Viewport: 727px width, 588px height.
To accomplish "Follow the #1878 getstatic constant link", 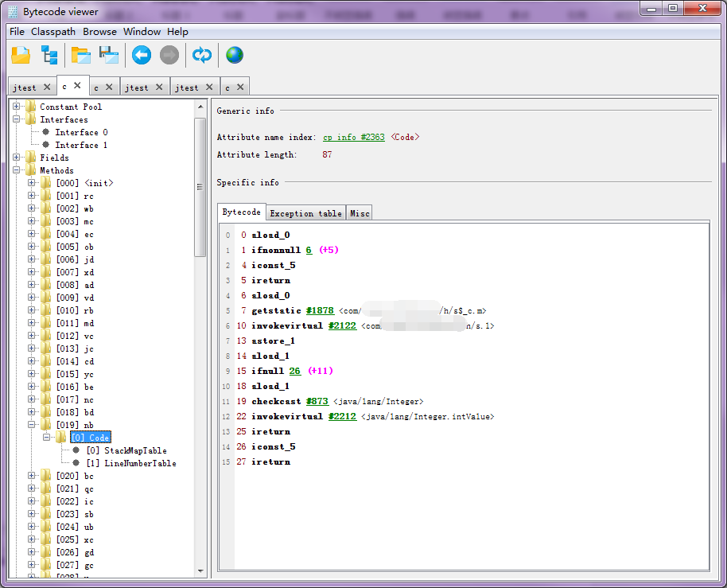I will 320,310.
